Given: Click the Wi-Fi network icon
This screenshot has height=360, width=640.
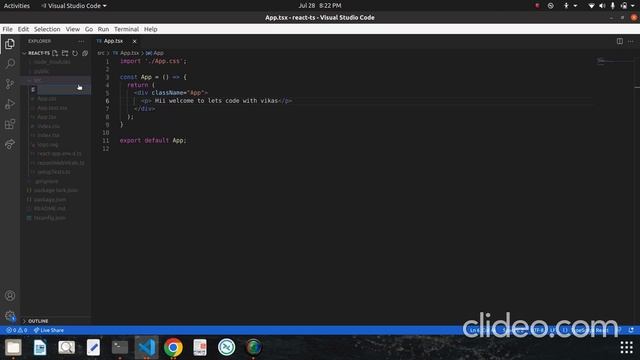Looking at the screenshot, I should pyautogui.click(x=591, y=6).
